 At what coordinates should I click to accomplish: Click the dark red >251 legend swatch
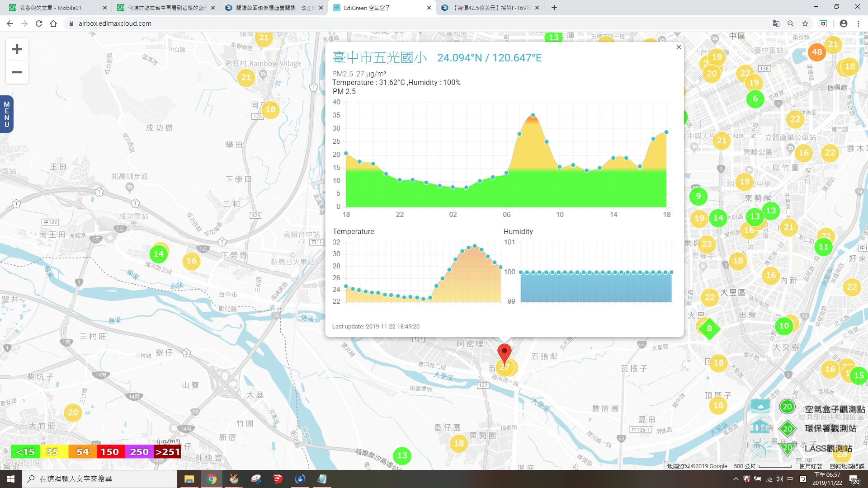[168, 452]
